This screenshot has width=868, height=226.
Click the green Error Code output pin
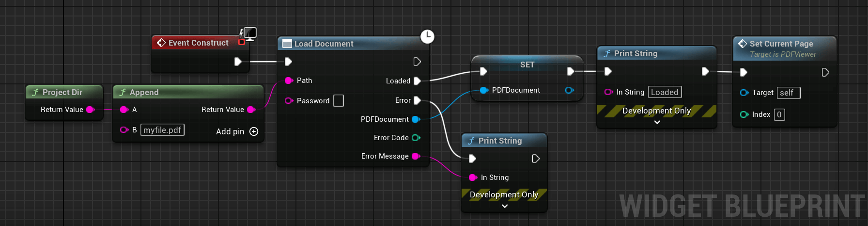coord(416,138)
